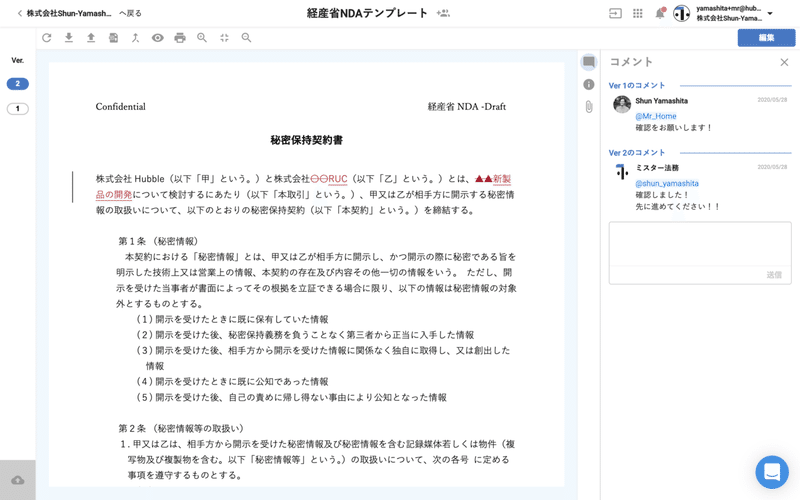Click the @Mr_Home mention

coord(656,116)
